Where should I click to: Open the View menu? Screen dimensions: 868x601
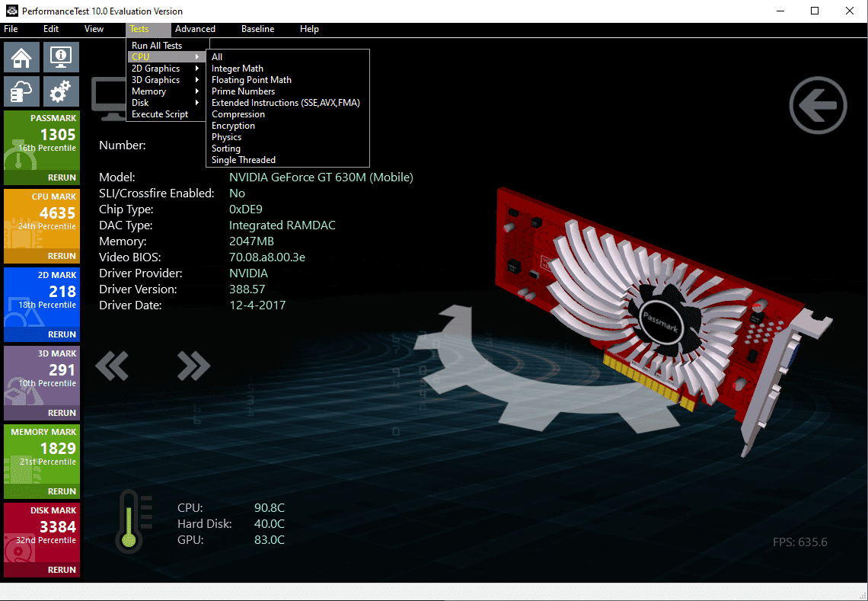coord(94,29)
